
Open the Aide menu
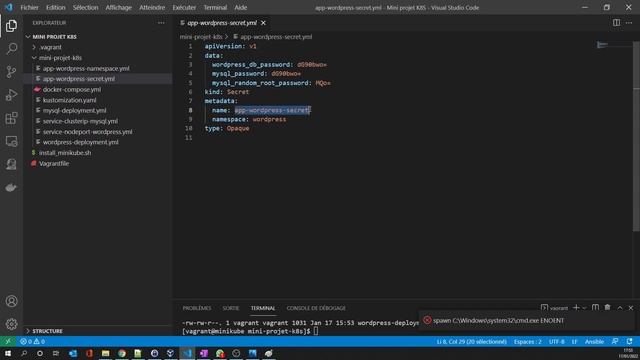tap(240, 7)
